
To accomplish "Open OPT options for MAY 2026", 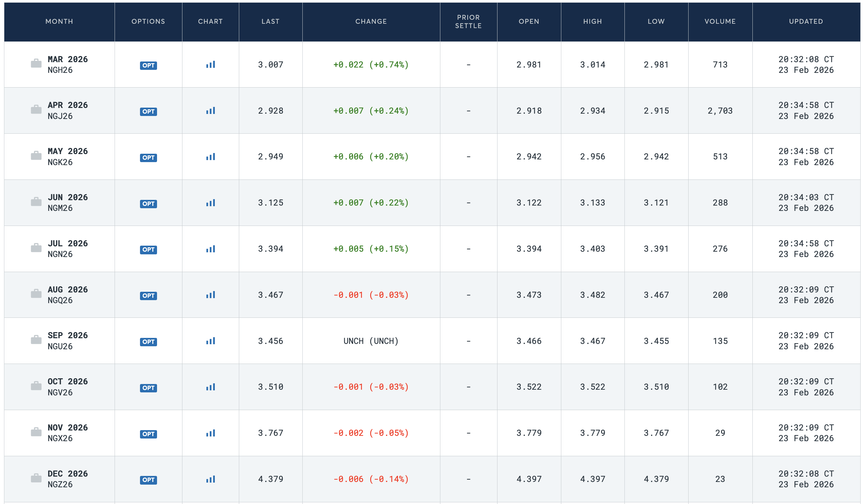I will 148,158.
